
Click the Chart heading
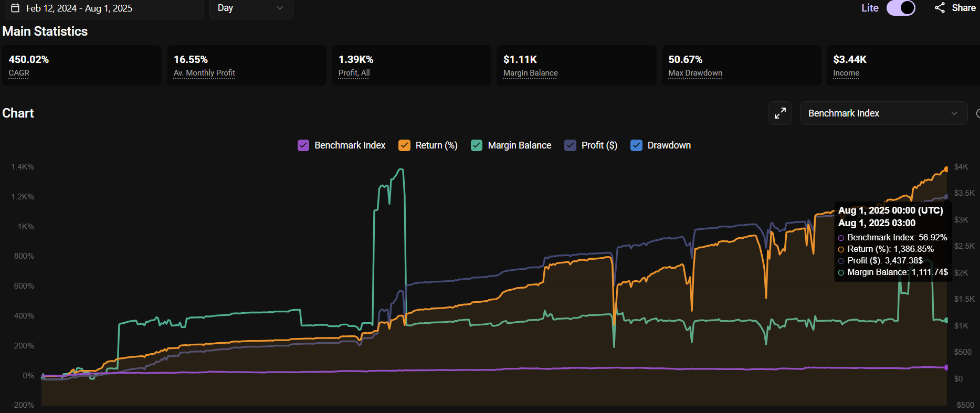click(x=18, y=113)
